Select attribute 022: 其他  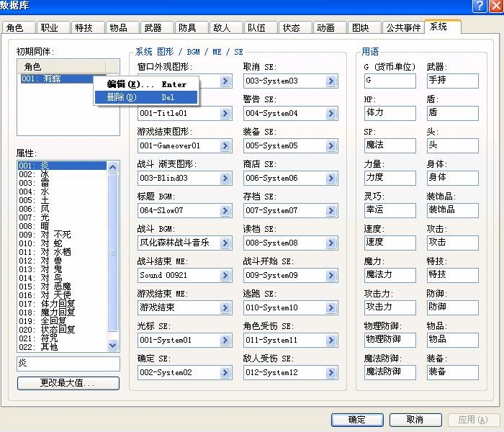62,347
